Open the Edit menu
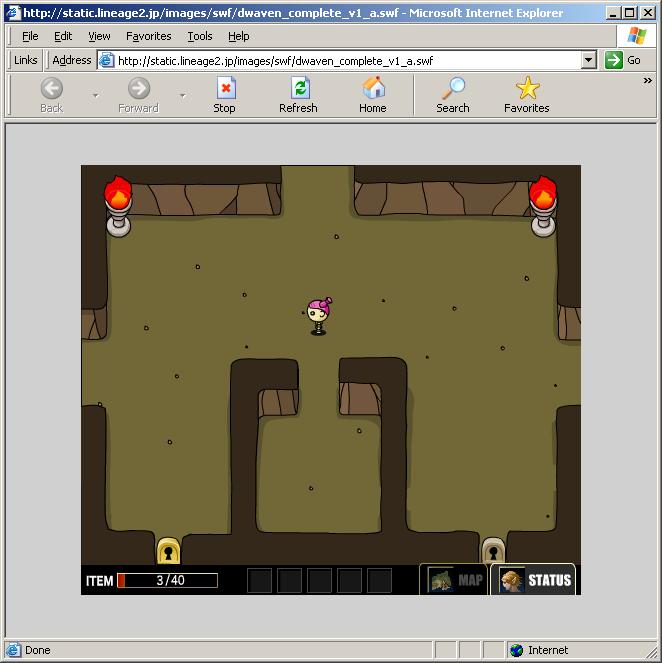Screen dimensions: 662x663 point(63,36)
